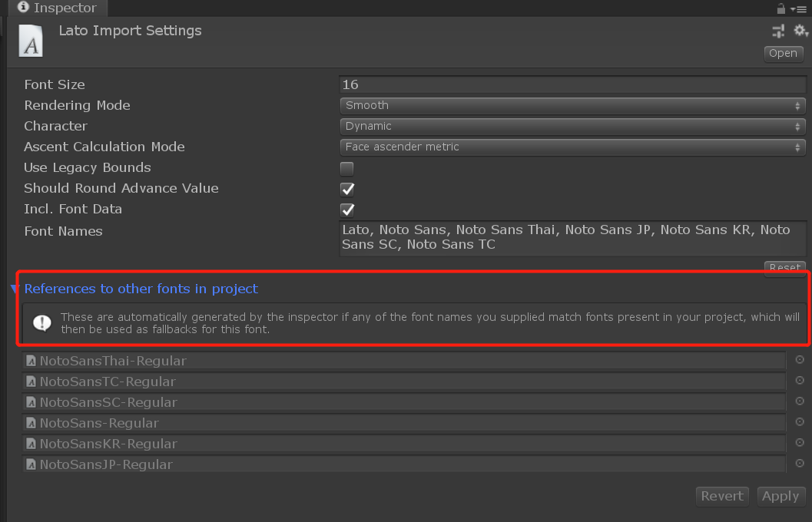Click the padlock icon to lock the Inspector
Viewport: 812px width, 522px height.
(781, 8)
